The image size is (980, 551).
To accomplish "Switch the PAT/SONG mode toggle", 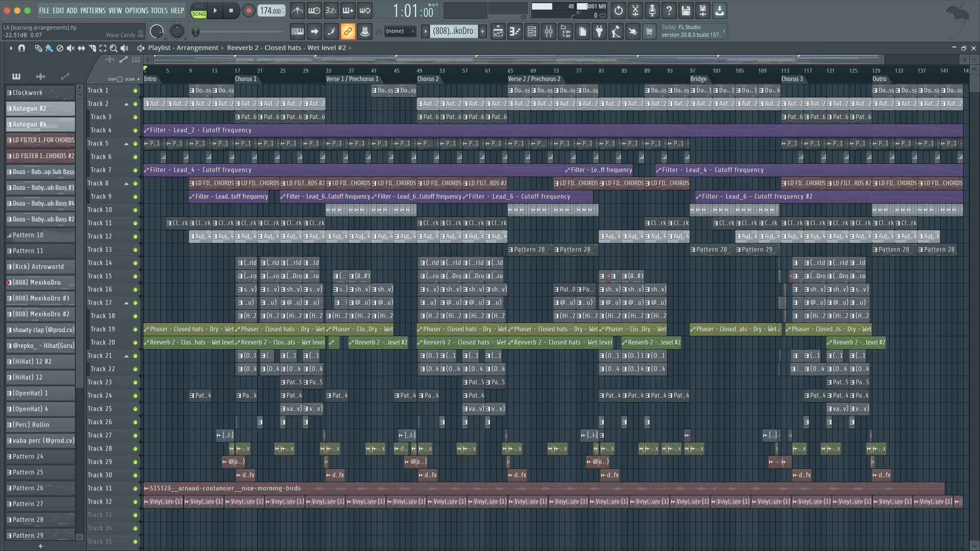I will 199,11.
